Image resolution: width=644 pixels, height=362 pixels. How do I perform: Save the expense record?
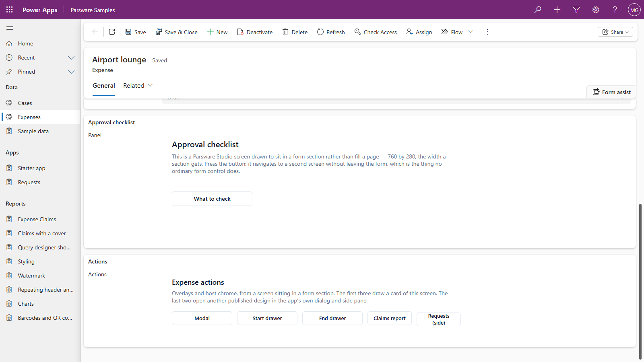coord(136,32)
